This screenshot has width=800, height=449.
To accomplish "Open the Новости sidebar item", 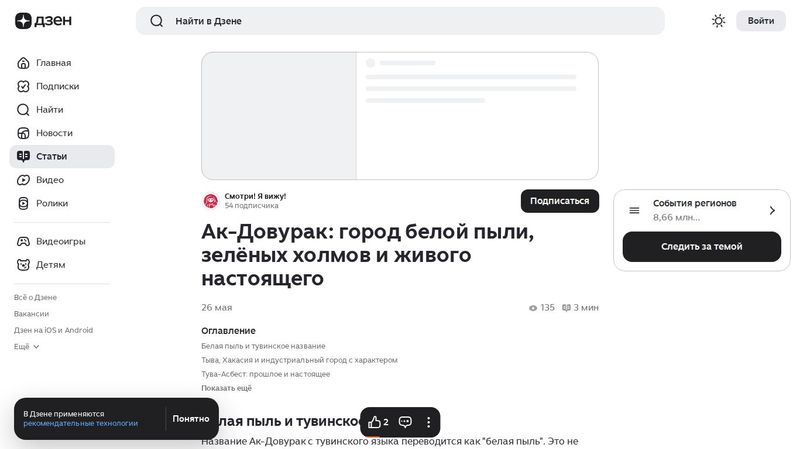I will click(x=54, y=133).
